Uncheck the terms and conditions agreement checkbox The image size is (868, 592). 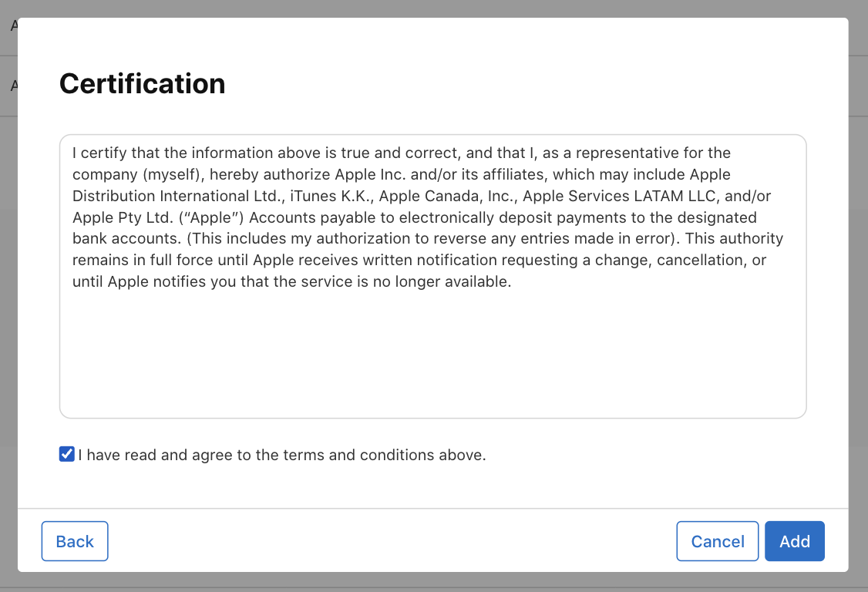point(66,454)
